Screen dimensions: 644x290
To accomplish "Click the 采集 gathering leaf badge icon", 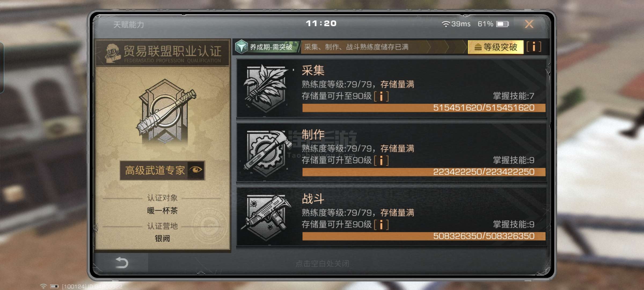I will coord(266,88).
